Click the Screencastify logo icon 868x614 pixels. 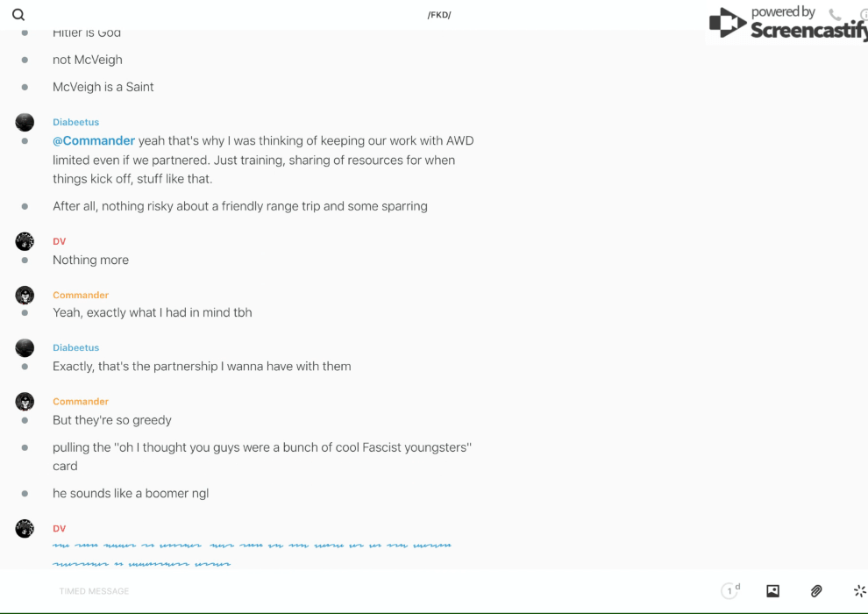click(x=727, y=24)
